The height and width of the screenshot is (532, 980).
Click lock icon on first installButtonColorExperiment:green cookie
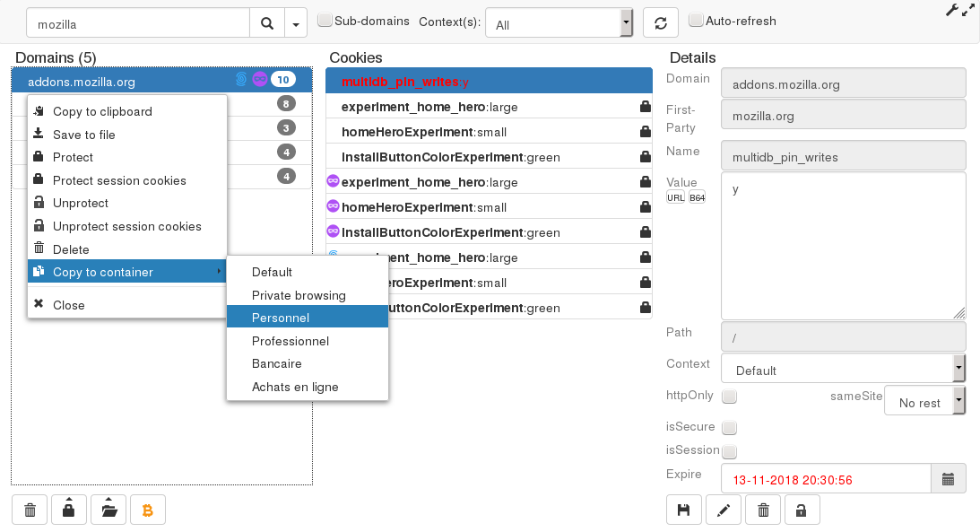pyautogui.click(x=645, y=157)
